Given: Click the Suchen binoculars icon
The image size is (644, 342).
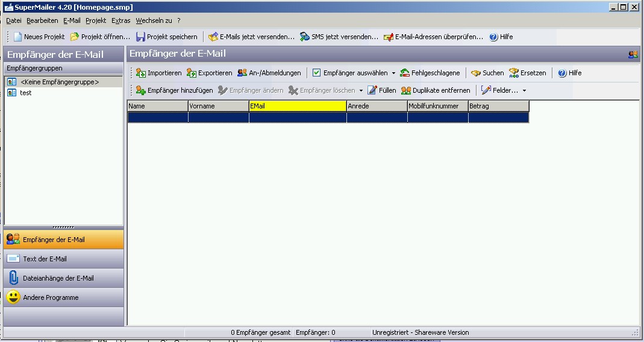Looking at the screenshot, I should point(475,73).
